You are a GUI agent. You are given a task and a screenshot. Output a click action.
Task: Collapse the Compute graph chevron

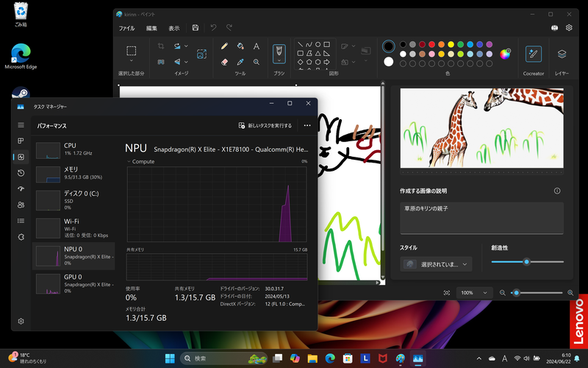pos(129,161)
